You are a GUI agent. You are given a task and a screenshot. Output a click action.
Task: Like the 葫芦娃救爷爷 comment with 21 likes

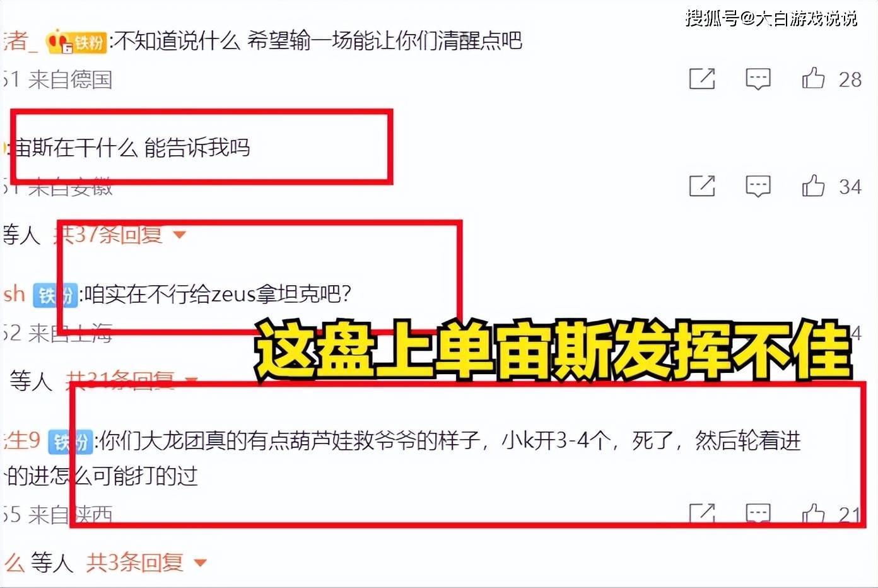[x=813, y=514]
